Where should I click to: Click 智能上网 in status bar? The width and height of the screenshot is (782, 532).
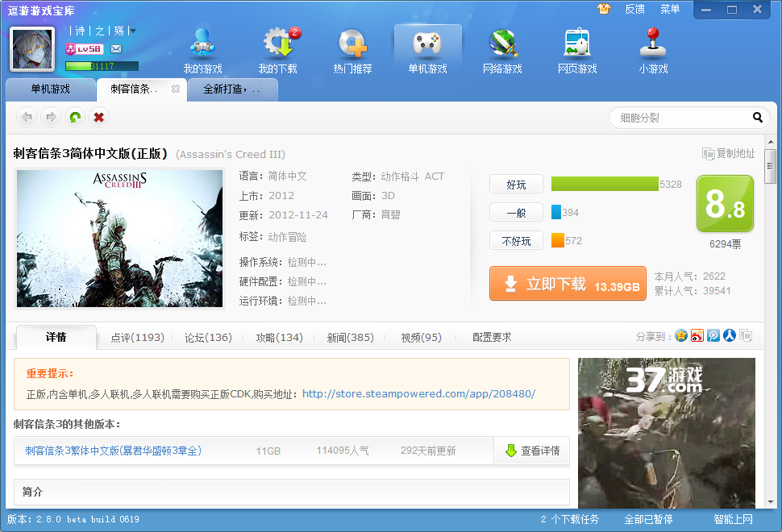(x=733, y=520)
